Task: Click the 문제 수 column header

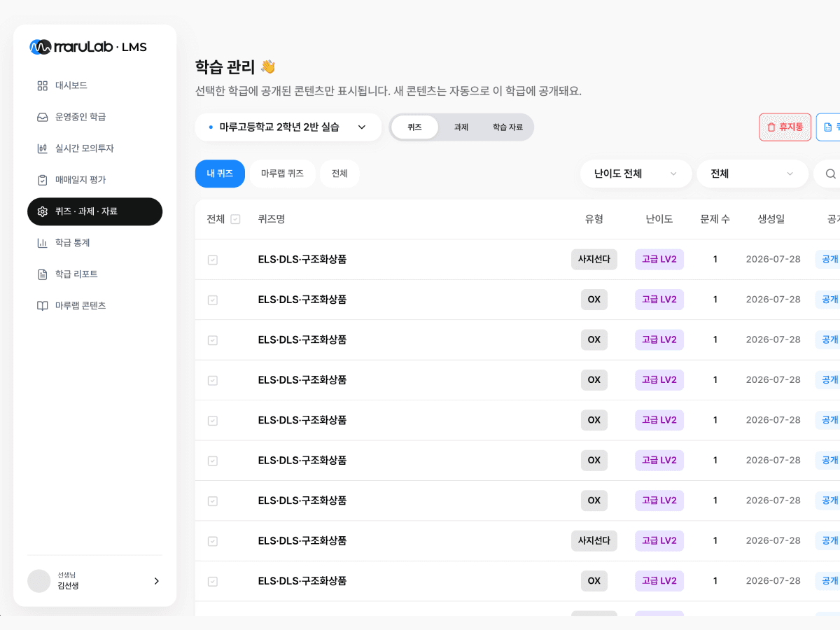Action: click(715, 219)
